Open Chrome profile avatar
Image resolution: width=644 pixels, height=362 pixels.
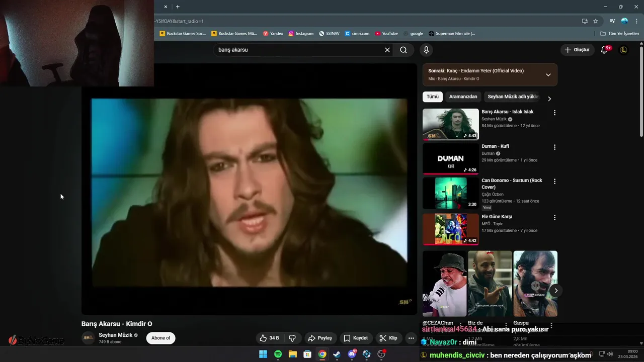coord(624,21)
